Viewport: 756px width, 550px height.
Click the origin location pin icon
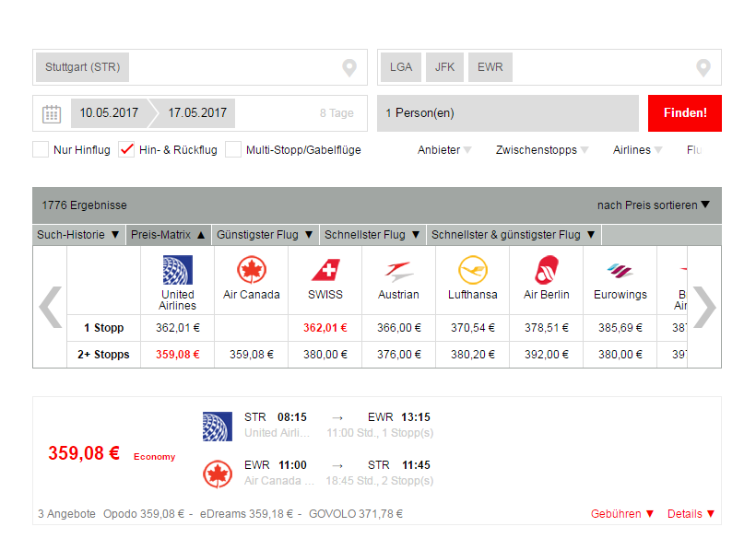pos(349,68)
